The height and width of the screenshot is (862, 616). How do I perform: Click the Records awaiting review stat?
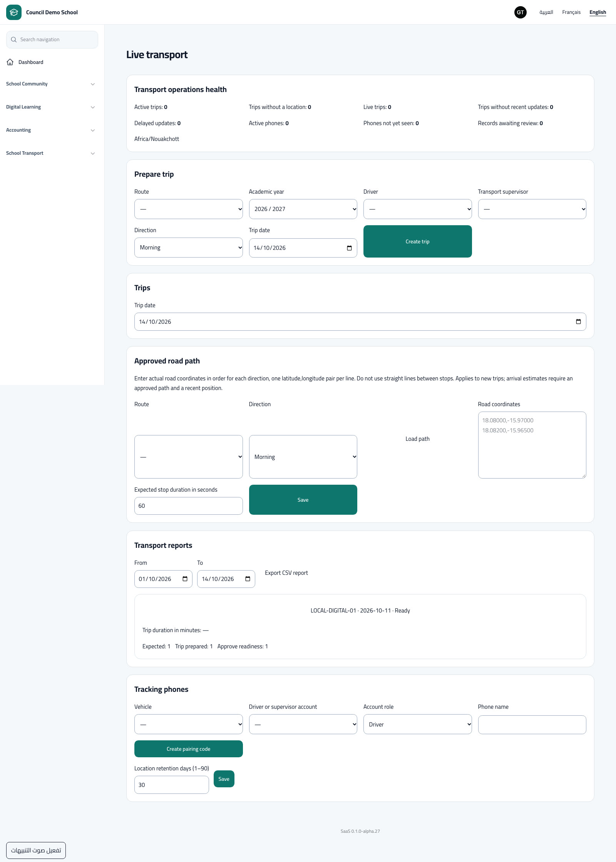(x=510, y=123)
